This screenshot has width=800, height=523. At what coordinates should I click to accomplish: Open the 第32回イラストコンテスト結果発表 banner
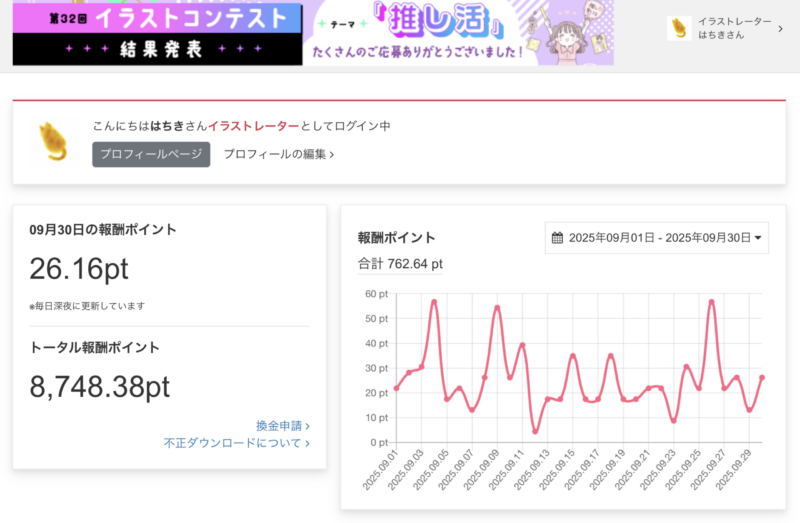pyautogui.click(x=157, y=32)
